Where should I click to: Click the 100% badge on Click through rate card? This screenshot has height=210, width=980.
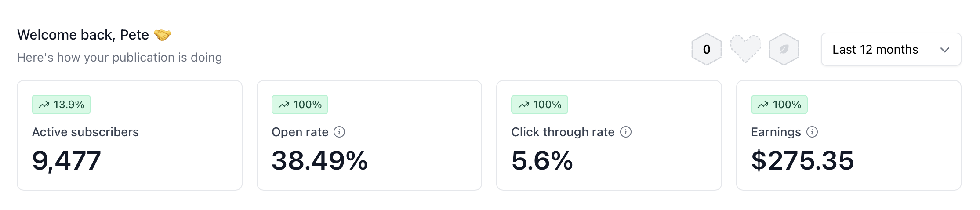coord(540,105)
